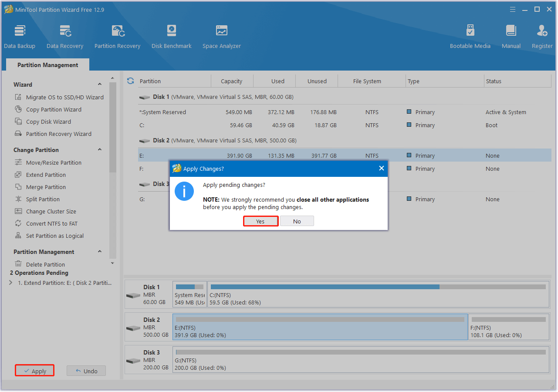
Task: Expand pending operation 1 Extend Partition
Action: [x=11, y=283]
